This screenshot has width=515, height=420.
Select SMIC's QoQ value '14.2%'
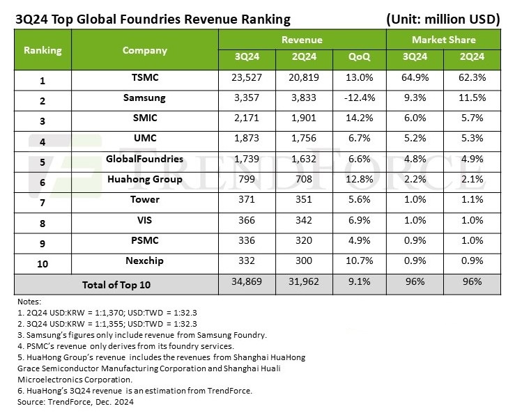(x=360, y=118)
